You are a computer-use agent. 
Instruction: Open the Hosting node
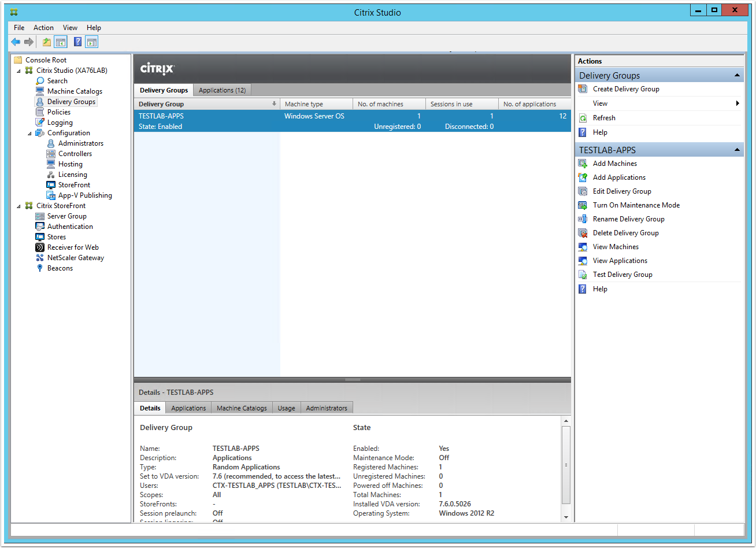click(x=71, y=164)
